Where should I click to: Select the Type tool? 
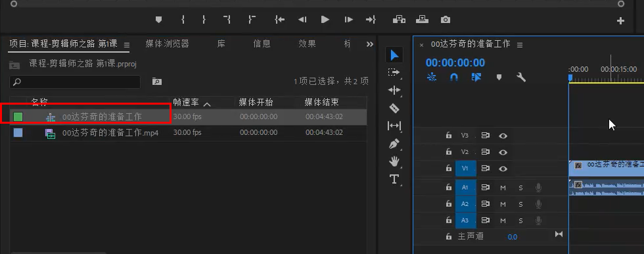pyautogui.click(x=394, y=179)
